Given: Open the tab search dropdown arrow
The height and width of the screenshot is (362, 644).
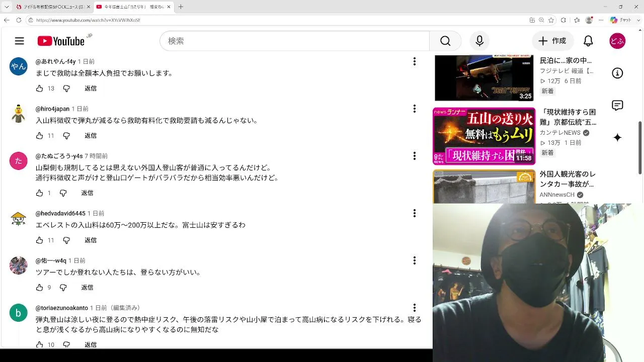Looking at the screenshot, I should 7,7.
